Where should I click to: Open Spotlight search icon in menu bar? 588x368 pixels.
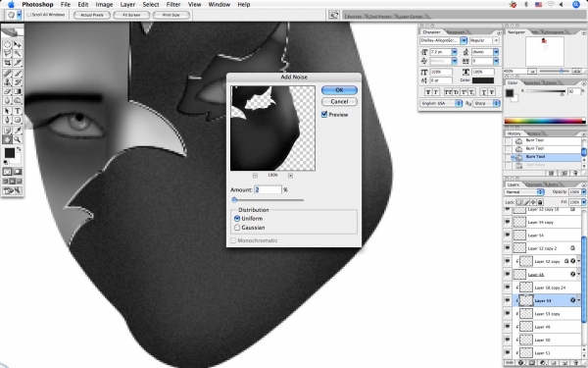[x=576, y=5]
